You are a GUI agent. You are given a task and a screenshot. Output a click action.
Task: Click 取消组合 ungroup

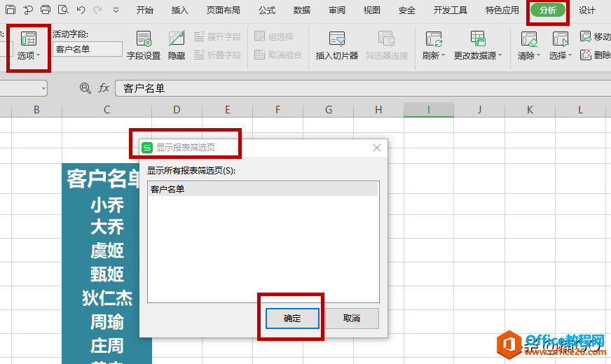(x=278, y=55)
